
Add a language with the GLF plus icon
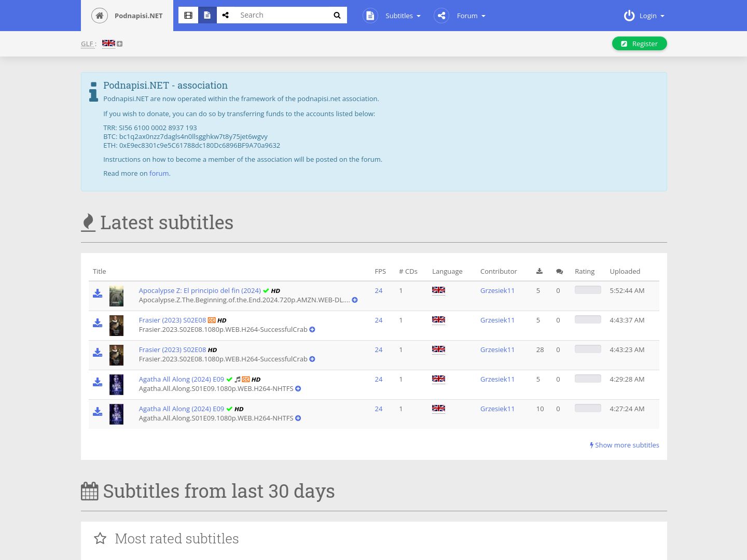tap(120, 44)
